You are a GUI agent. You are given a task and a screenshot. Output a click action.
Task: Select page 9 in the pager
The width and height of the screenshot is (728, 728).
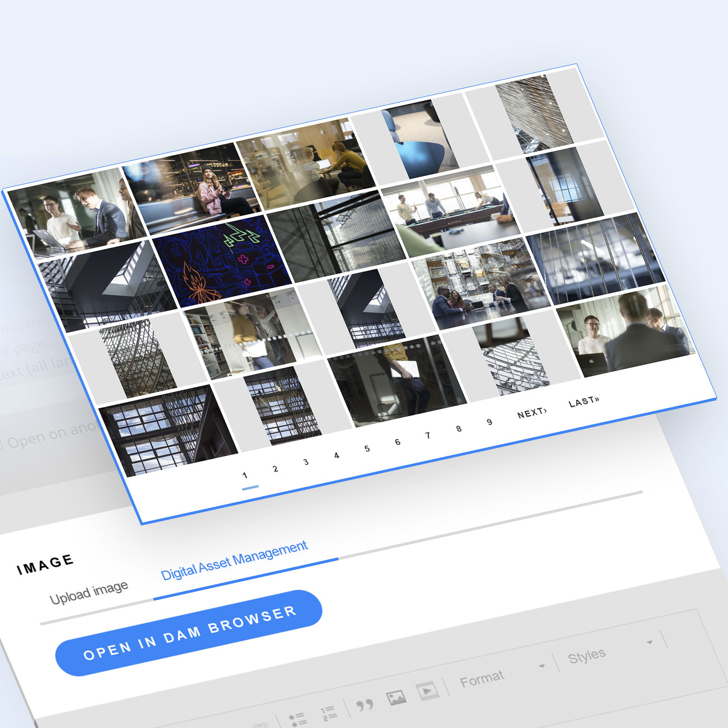[489, 422]
